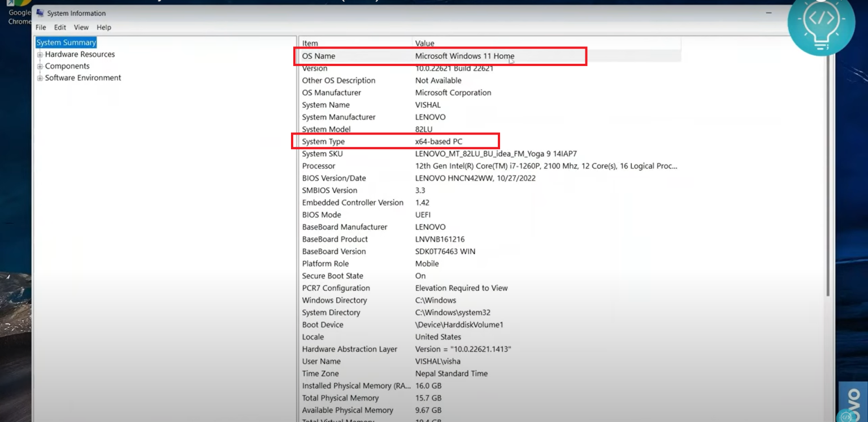Expand the Components tree node
Image resolution: width=868 pixels, height=422 pixels.
40,67
